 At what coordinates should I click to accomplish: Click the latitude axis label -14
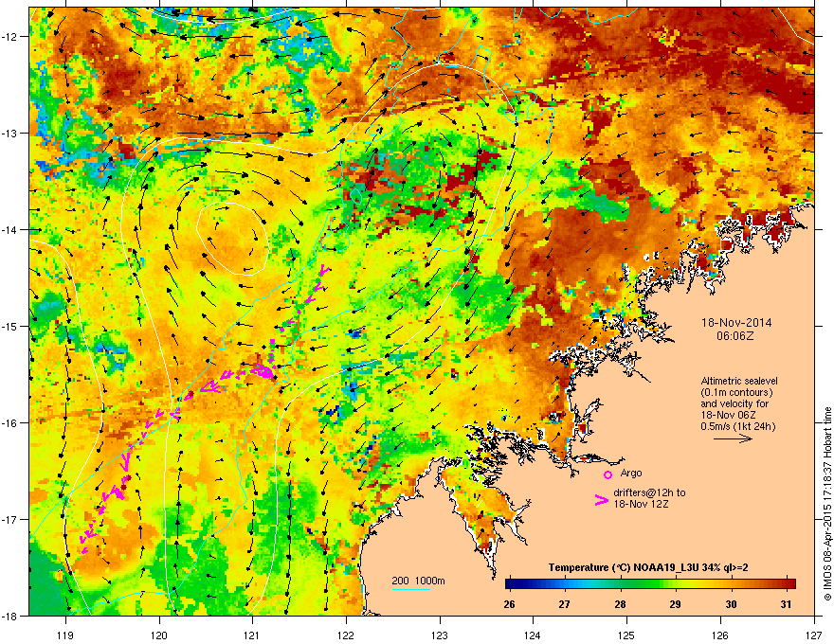click(x=9, y=230)
